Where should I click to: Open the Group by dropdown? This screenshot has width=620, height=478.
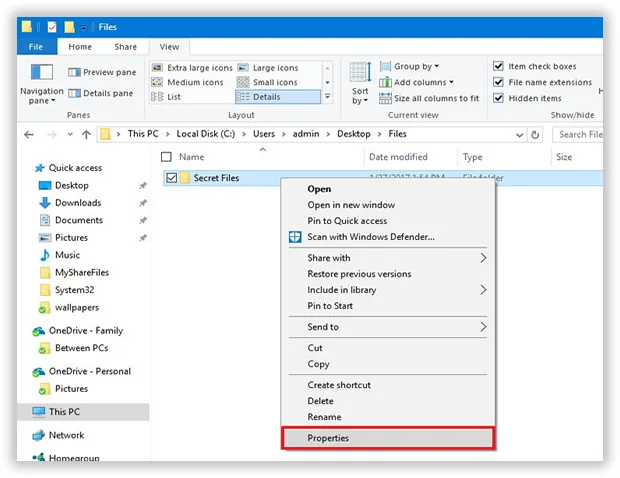(386, 67)
